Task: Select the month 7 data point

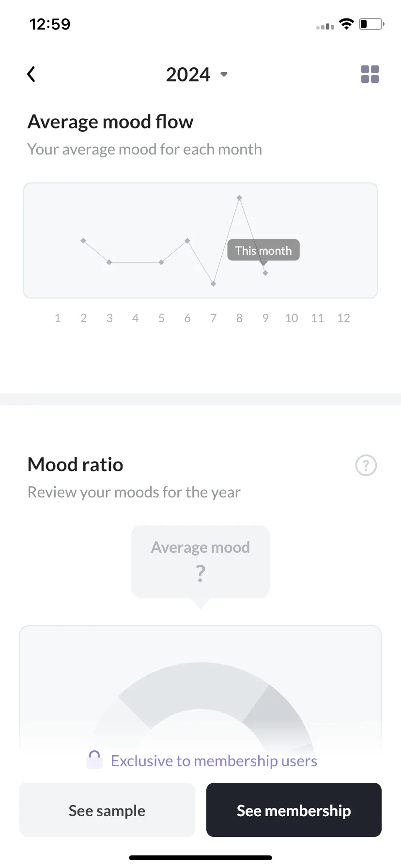Action: 213,284
